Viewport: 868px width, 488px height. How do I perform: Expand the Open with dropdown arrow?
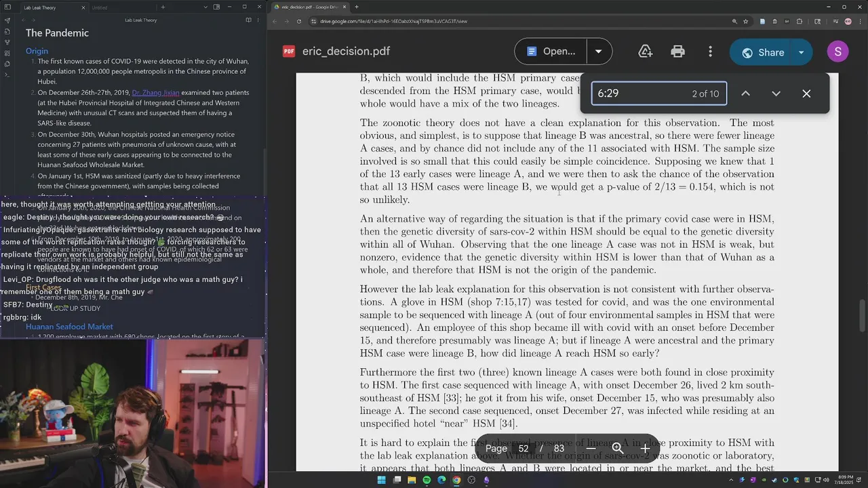coord(598,52)
